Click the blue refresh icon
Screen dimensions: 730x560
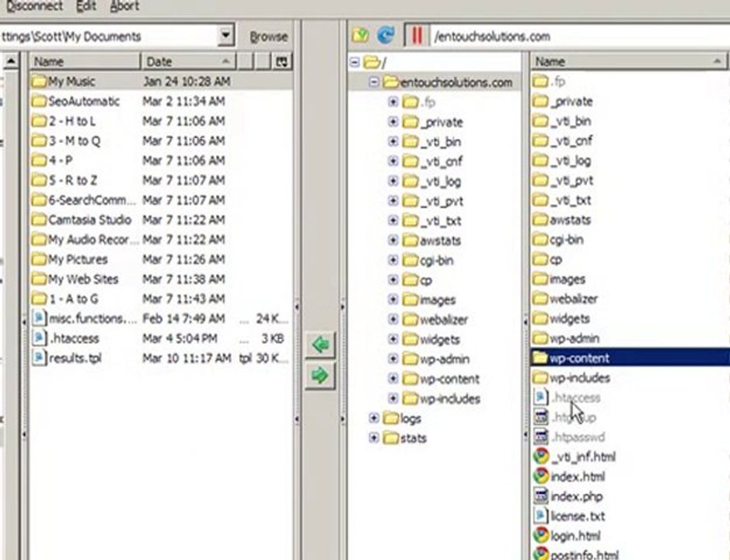pyautogui.click(x=386, y=35)
